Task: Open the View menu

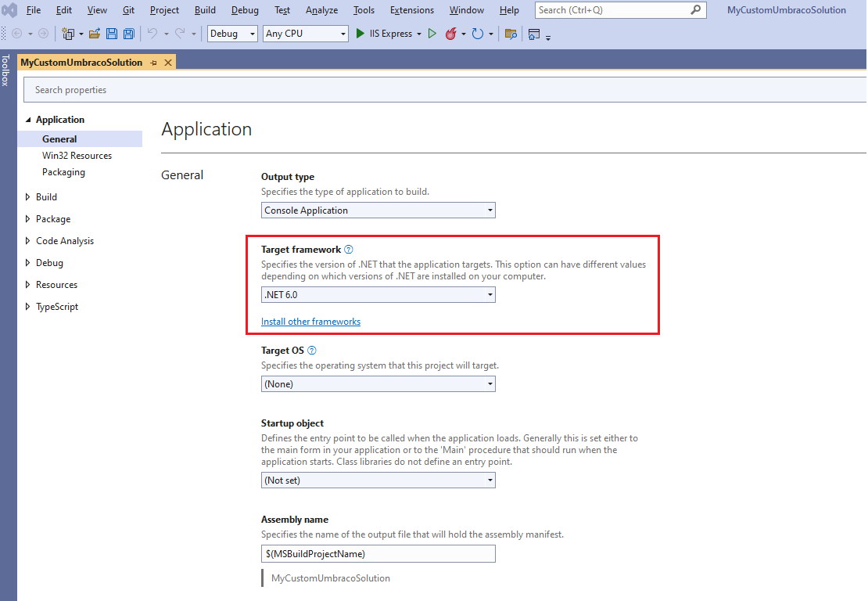Action: [x=97, y=10]
